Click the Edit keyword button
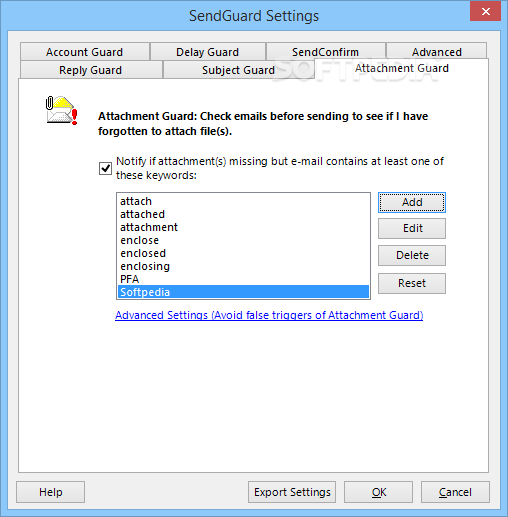Viewport: 508px width, 517px height. coord(412,228)
